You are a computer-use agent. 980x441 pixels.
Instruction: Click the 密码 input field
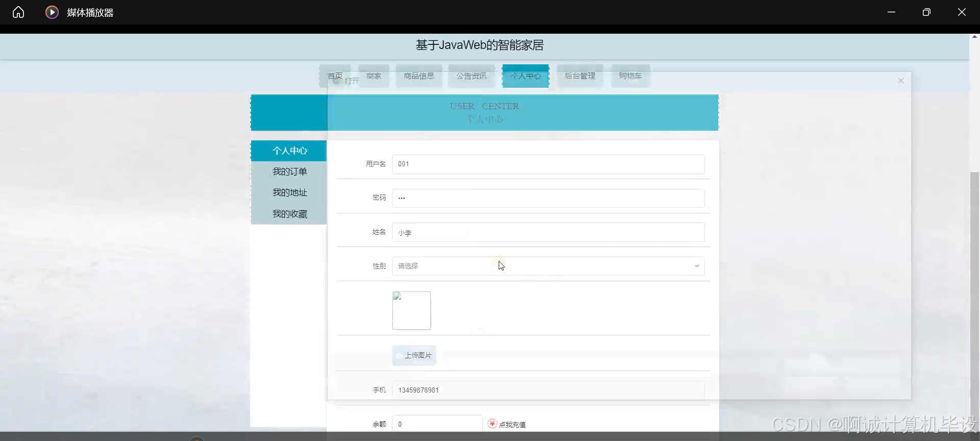point(548,198)
